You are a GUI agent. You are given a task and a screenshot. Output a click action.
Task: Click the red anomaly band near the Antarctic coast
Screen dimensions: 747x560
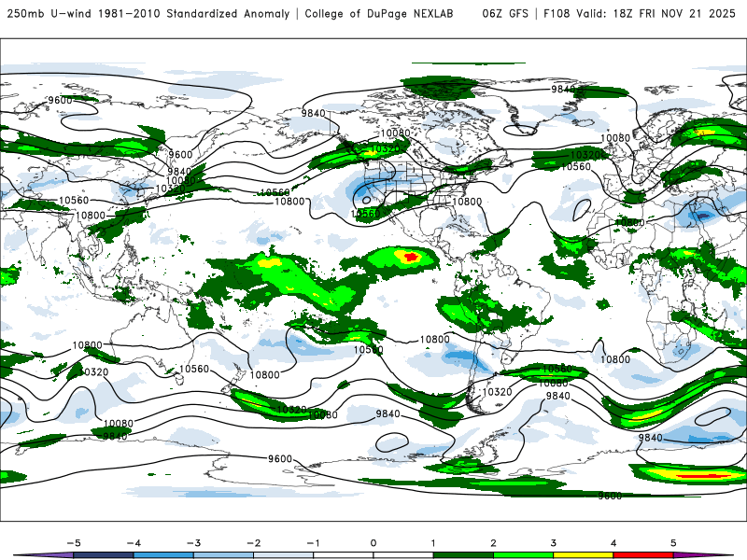coord(703,476)
